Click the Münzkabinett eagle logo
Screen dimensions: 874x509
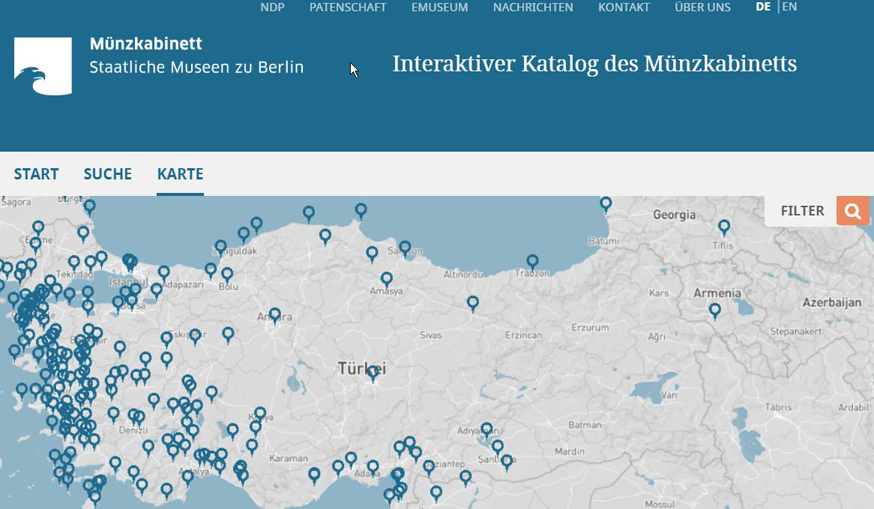[x=43, y=66]
